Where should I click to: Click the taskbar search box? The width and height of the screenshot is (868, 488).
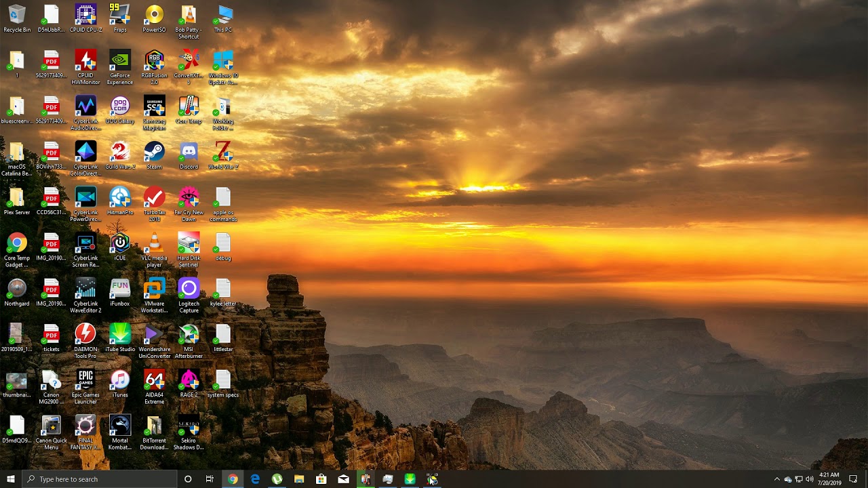click(100, 479)
